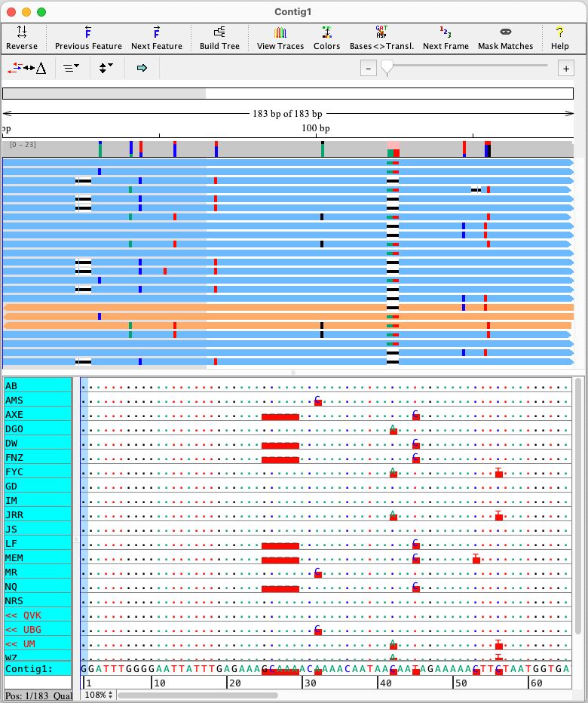The image size is (588, 703).
Task: Select the DGO sequence row
Action: (x=38, y=428)
